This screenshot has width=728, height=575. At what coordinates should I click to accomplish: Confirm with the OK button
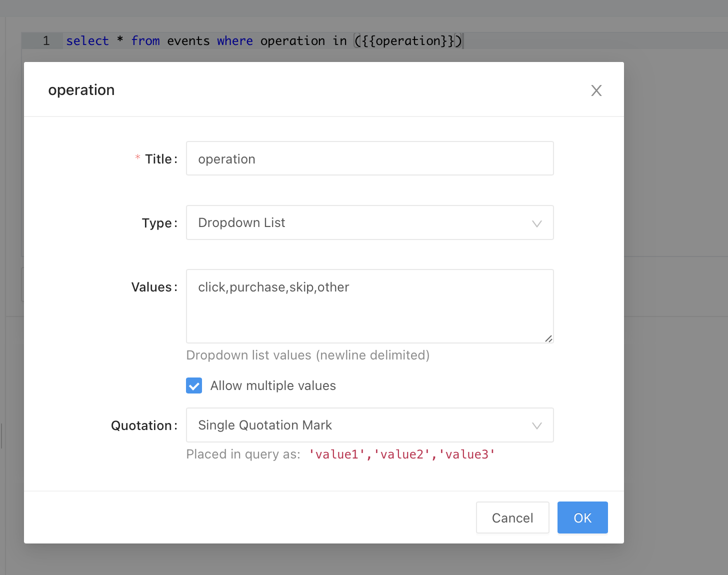pos(582,517)
